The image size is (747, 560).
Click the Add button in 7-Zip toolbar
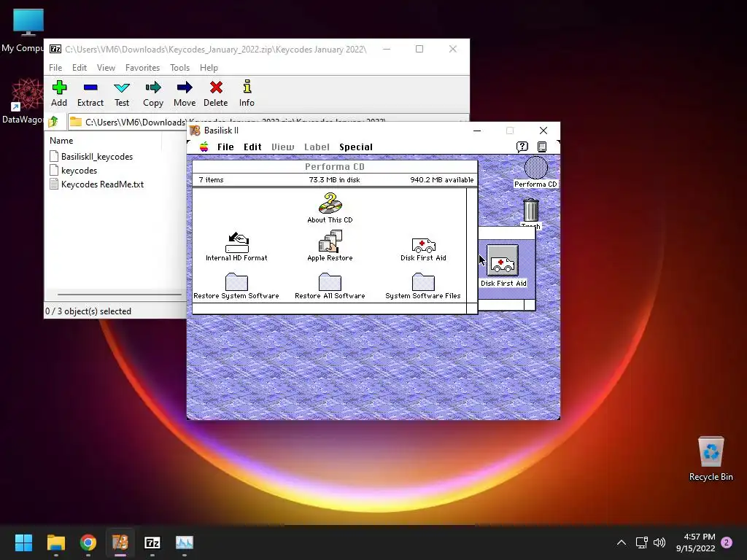point(59,94)
